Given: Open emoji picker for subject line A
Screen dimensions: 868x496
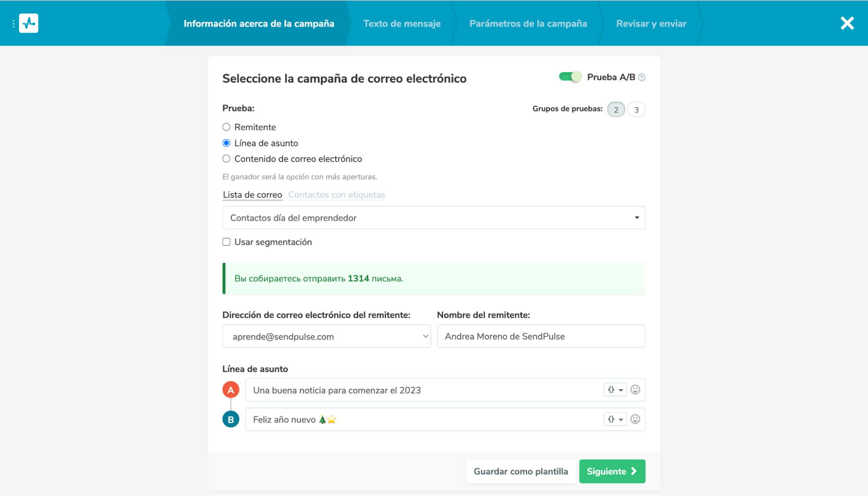Looking at the screenshot, I should point(635,390).
